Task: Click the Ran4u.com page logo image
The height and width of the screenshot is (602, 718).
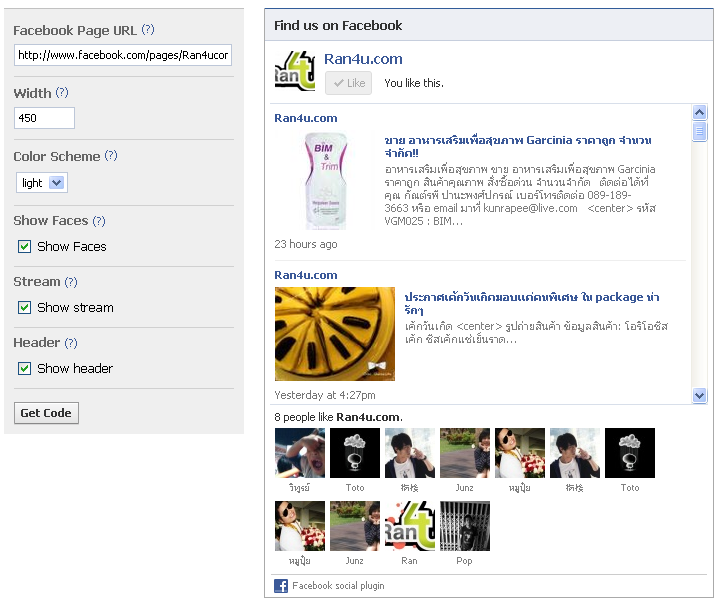Action: point(295,71)
